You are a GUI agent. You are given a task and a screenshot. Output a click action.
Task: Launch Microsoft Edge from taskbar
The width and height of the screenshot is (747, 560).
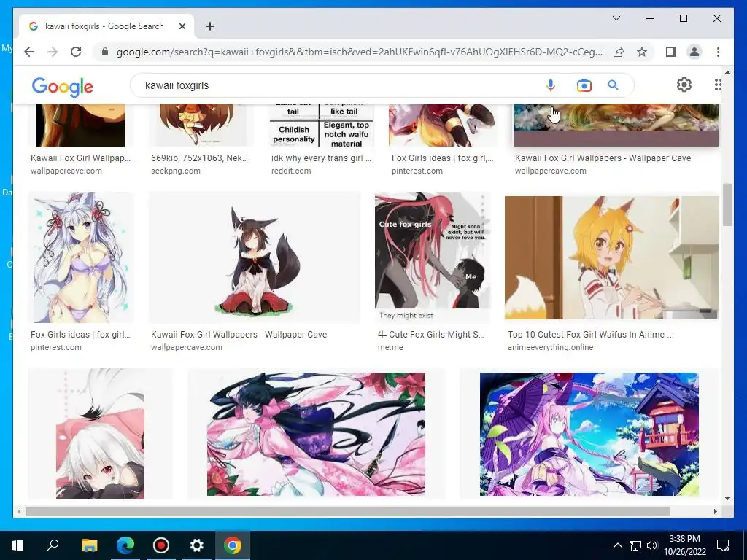(x=125, y=545)
